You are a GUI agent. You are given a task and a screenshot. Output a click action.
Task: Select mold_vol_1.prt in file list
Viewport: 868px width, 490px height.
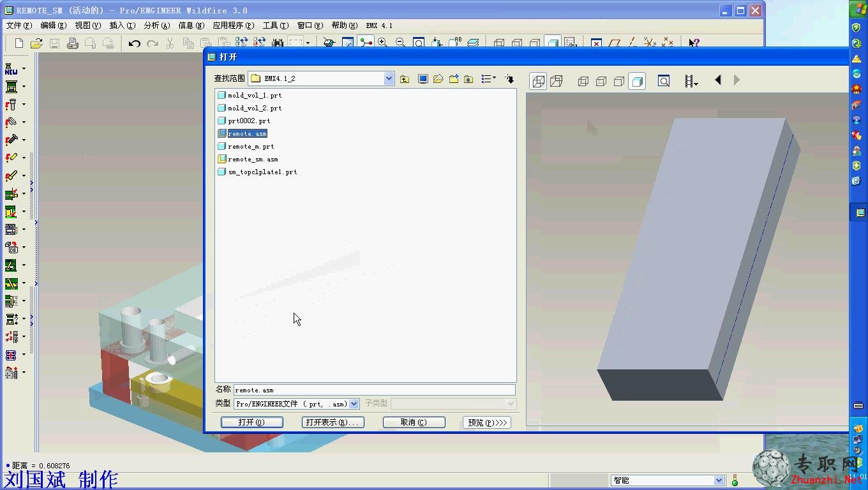click(x=250, y=95)
